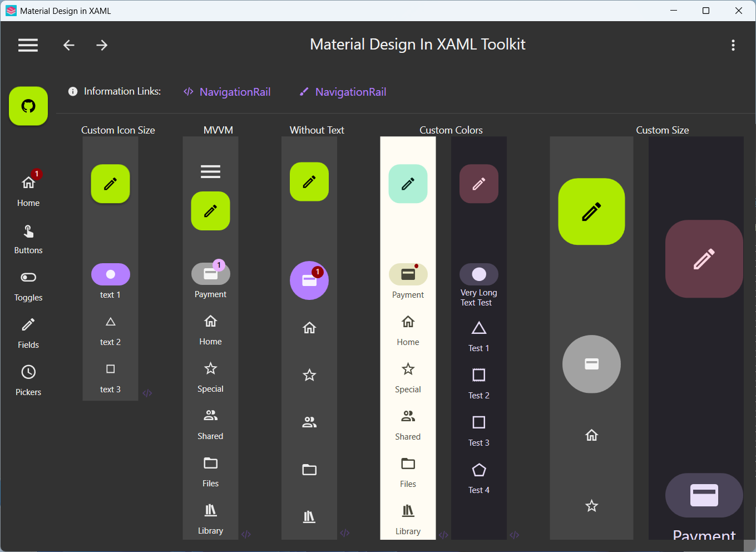Select text 3 square item
This screenshot has width=756, height=552.
click(111, 378)
